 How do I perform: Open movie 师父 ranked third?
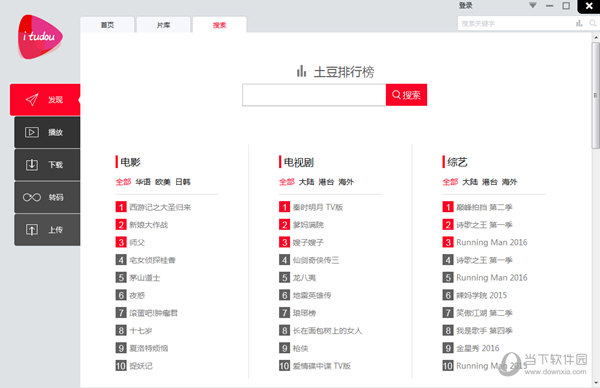click(137, 242)
